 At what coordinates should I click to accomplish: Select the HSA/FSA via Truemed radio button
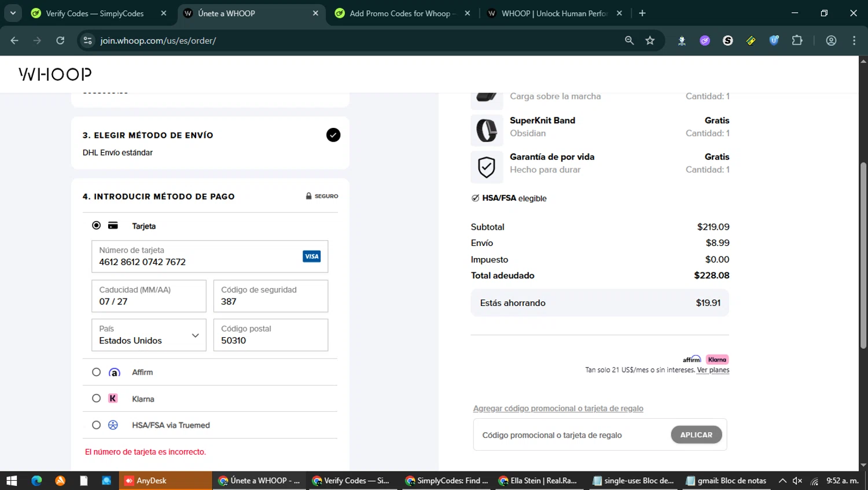97,425
